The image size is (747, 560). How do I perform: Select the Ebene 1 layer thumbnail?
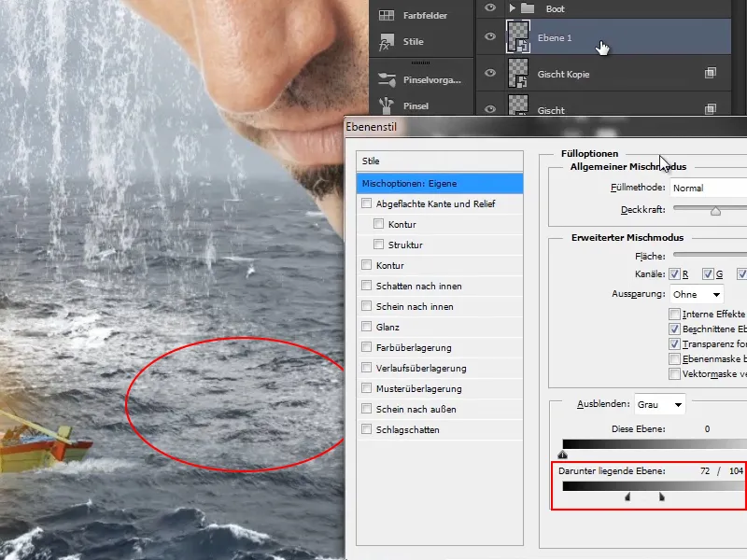(518, 36)
